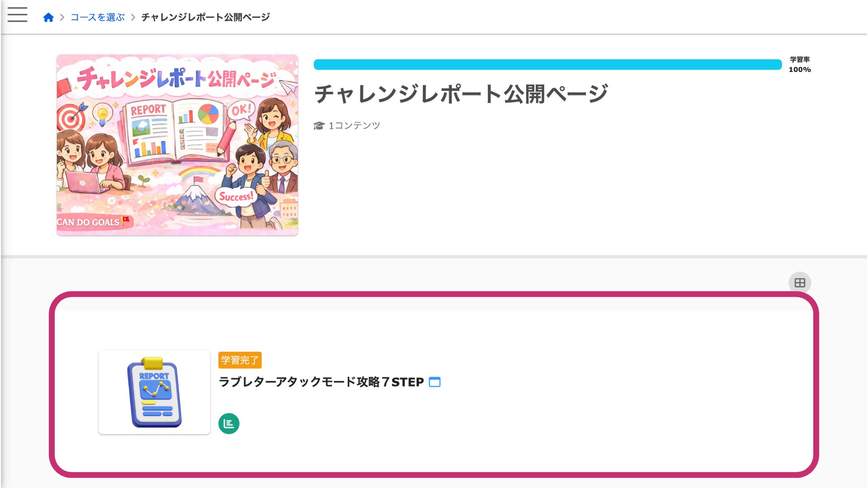The width and height of the screenshot is (868, 488).
Task: Click the large チャレンジレポート公開ページ heading
Action: pos(461,94)
